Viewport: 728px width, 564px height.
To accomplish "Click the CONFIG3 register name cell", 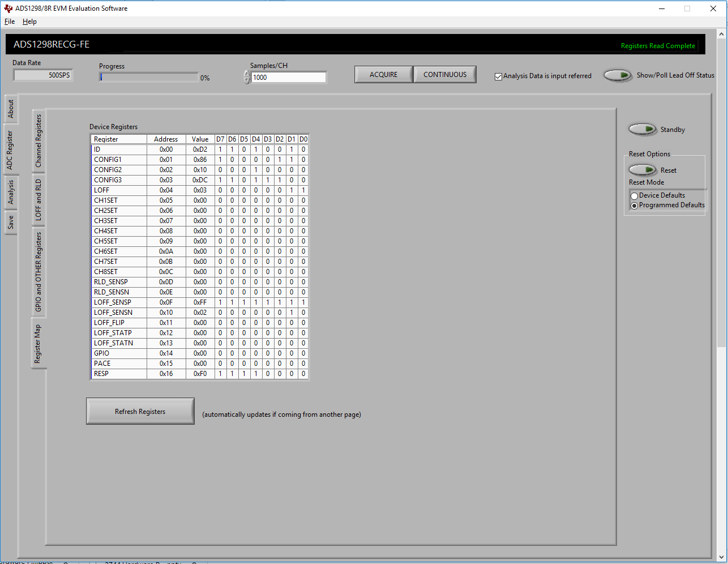I will click(119, 180).
